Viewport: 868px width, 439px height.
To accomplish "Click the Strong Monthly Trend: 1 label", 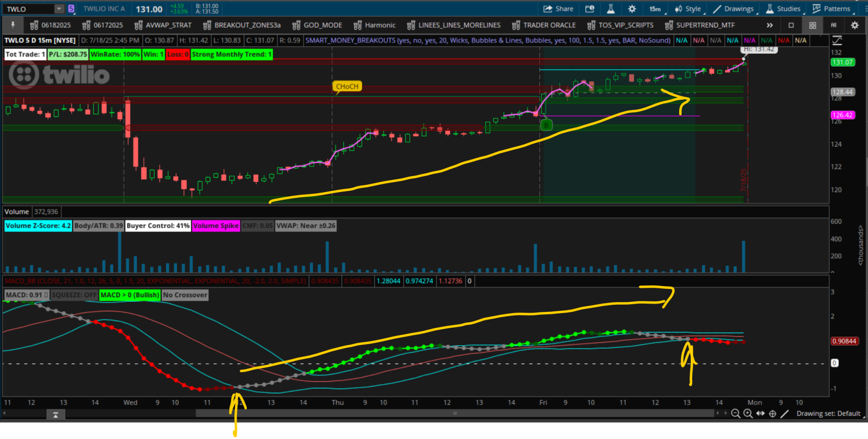I will [232, 54].
